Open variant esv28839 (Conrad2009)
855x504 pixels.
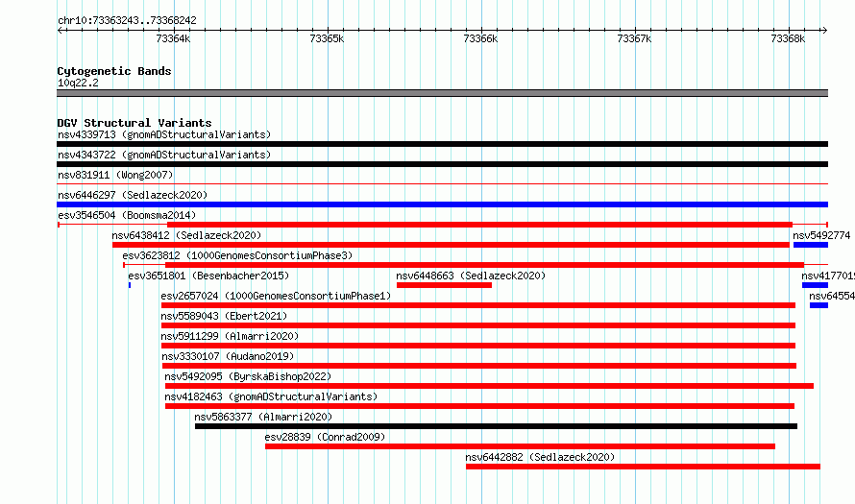(x=325, y=437)
